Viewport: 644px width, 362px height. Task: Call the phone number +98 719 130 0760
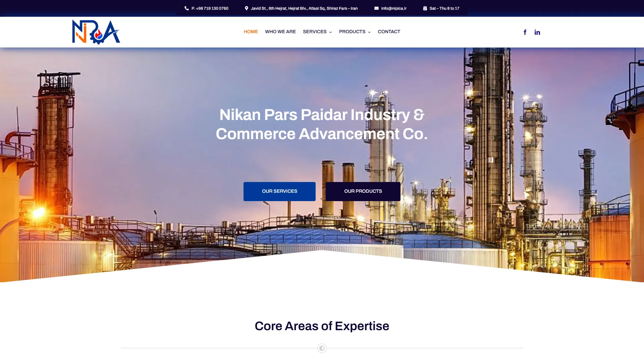click(x=210, y=8)
